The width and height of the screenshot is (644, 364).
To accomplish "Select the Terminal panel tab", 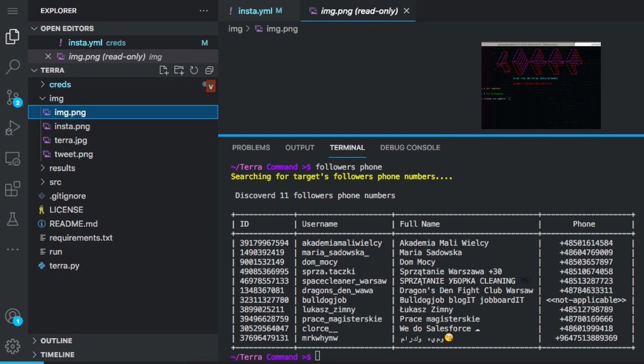I will tap(347, 147).
